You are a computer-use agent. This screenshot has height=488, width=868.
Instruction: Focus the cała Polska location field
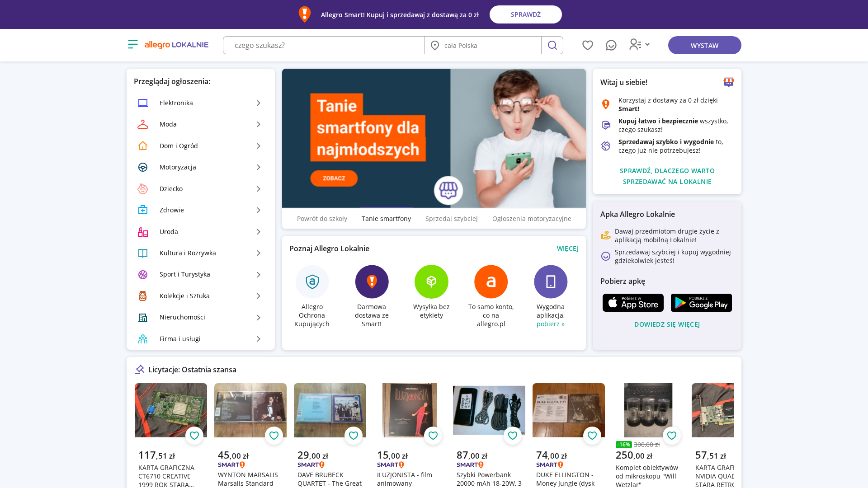(x=483, y=45)
